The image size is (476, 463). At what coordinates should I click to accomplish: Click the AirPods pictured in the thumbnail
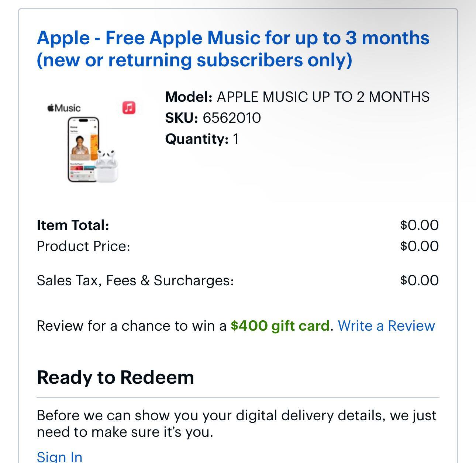(x=107, y=162)
